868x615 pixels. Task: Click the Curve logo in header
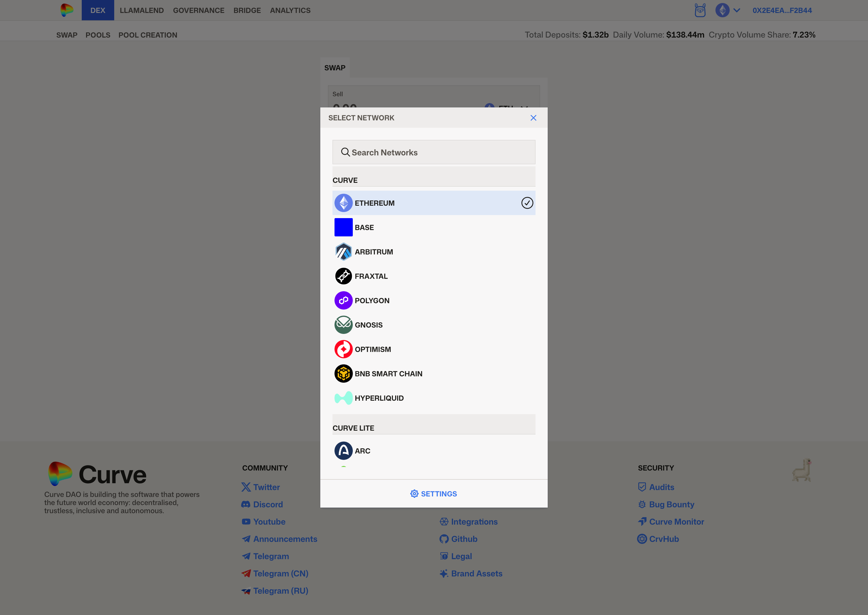point(67,10)
